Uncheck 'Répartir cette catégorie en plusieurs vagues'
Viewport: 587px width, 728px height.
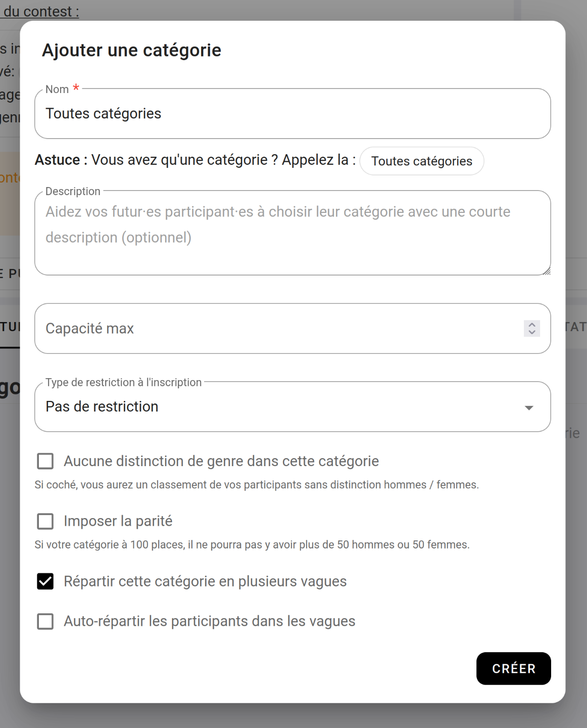(45, 581)
